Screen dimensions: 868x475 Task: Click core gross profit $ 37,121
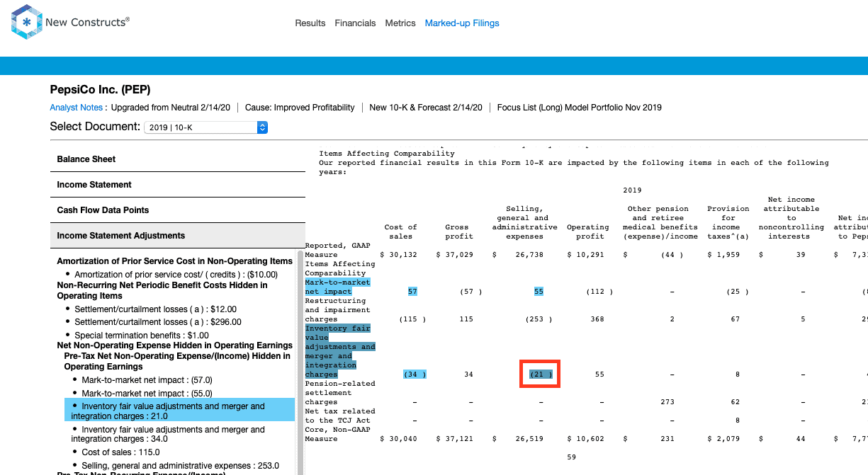coord(455,439)
